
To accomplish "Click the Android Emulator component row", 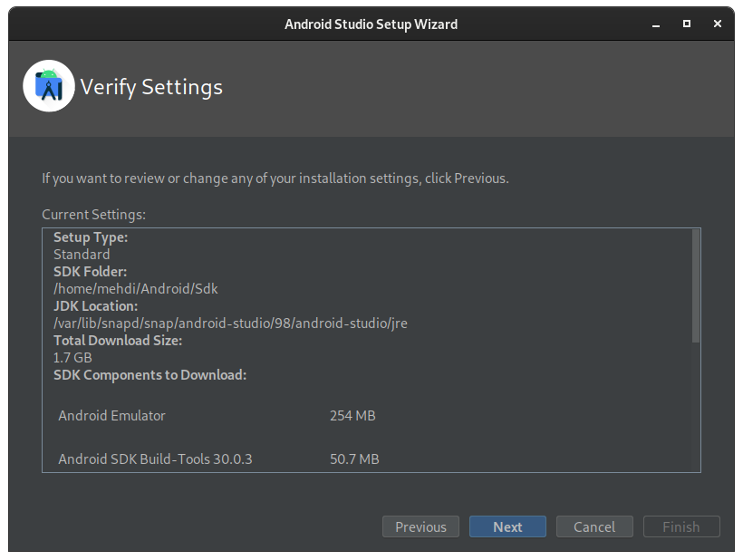I will coord(217,416).
